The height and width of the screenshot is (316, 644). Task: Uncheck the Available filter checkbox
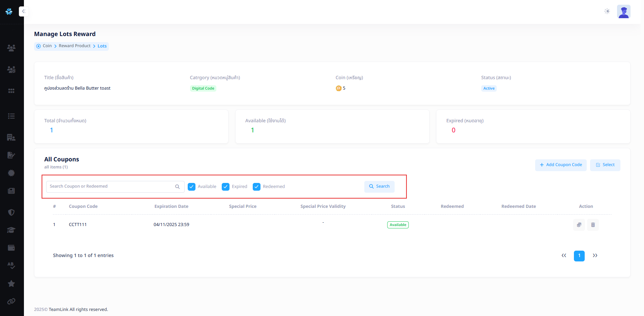[x=191, y=187]
